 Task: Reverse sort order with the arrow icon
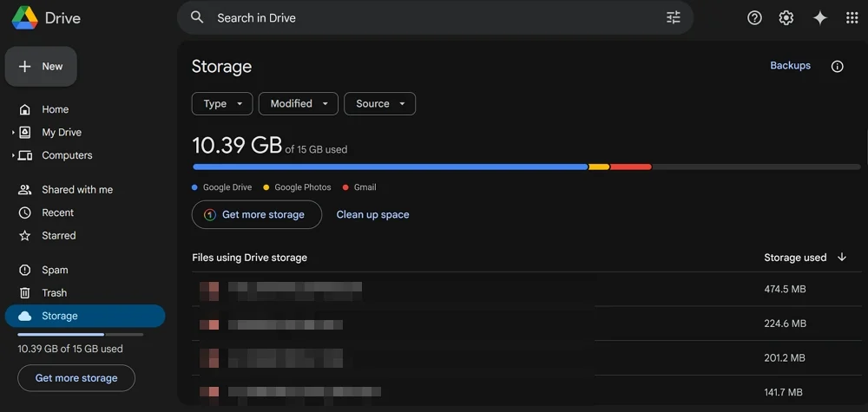click(x=842, y=258)
